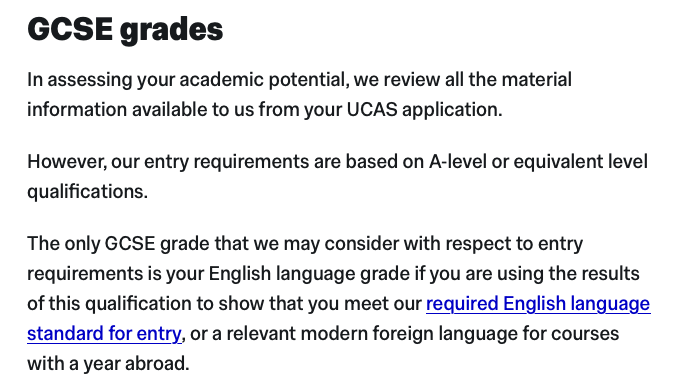Image resolution: width=684 pixels, height=388 pixels.
Task: Click the 'standard for entry' link text
Action: (104, 334)
